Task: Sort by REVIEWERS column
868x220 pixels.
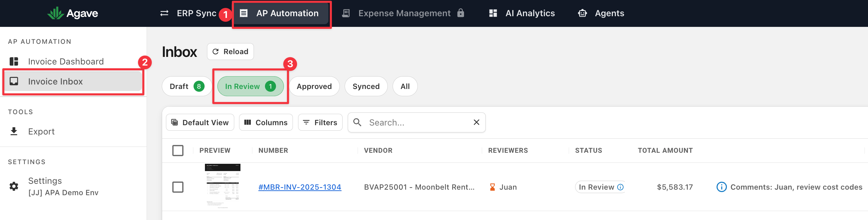Action: pyautogui.click(x=508, y=150)
